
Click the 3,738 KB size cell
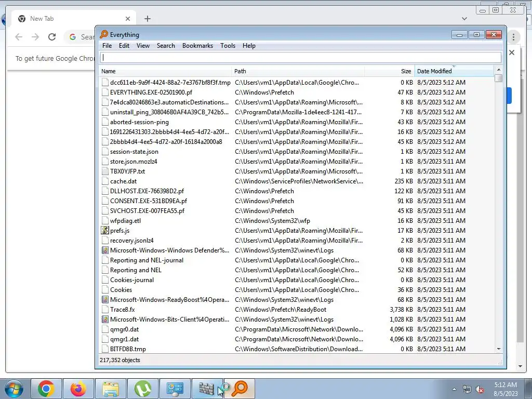[x=401, y=310]
